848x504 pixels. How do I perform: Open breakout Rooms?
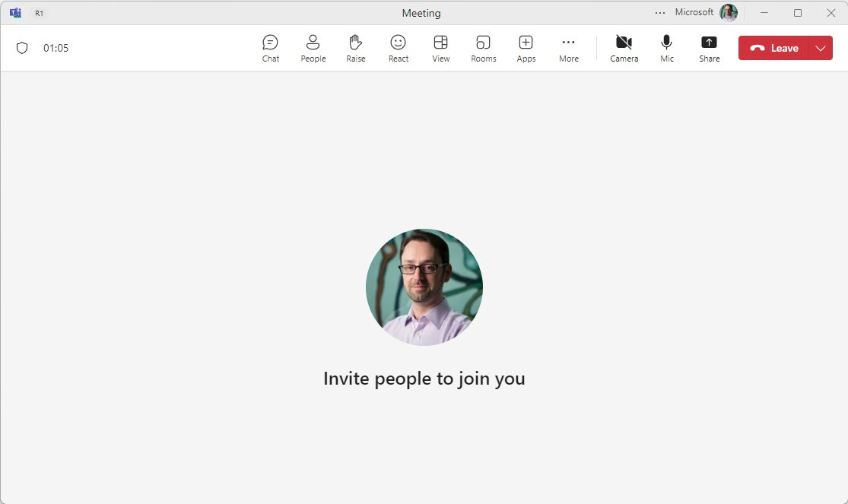tap(483, 48)
